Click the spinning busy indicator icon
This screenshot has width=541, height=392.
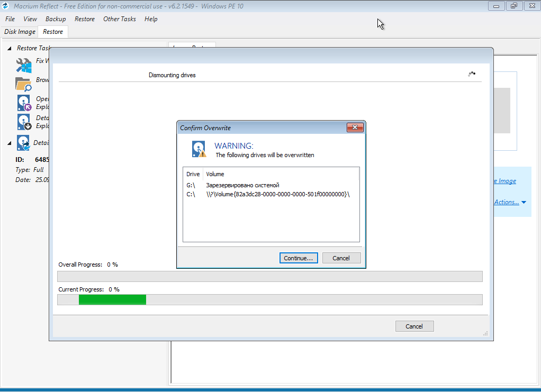(x=472, y=74)
